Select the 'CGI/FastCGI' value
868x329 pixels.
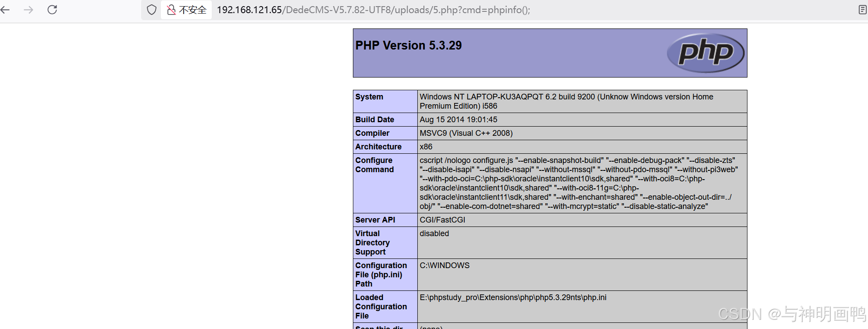pos(442,220)
